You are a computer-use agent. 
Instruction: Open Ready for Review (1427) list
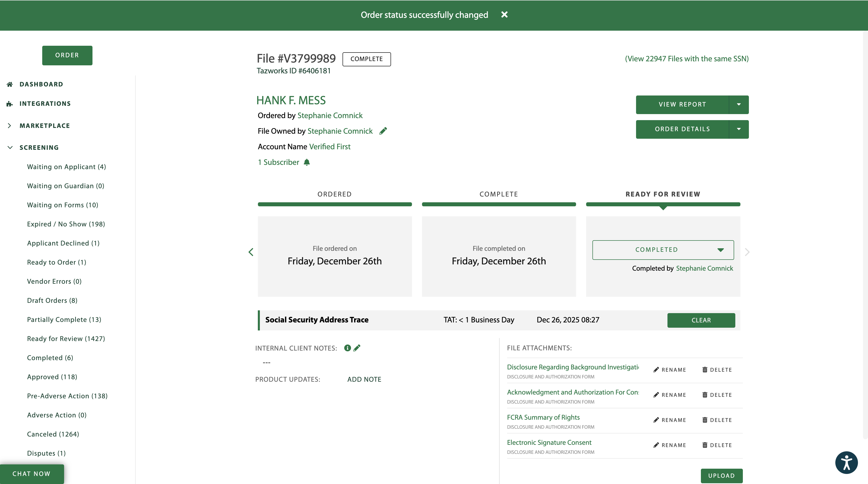(66, 339)
